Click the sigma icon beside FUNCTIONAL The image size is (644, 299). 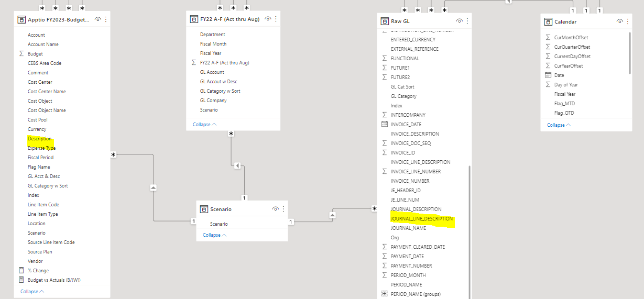[385, 59]
